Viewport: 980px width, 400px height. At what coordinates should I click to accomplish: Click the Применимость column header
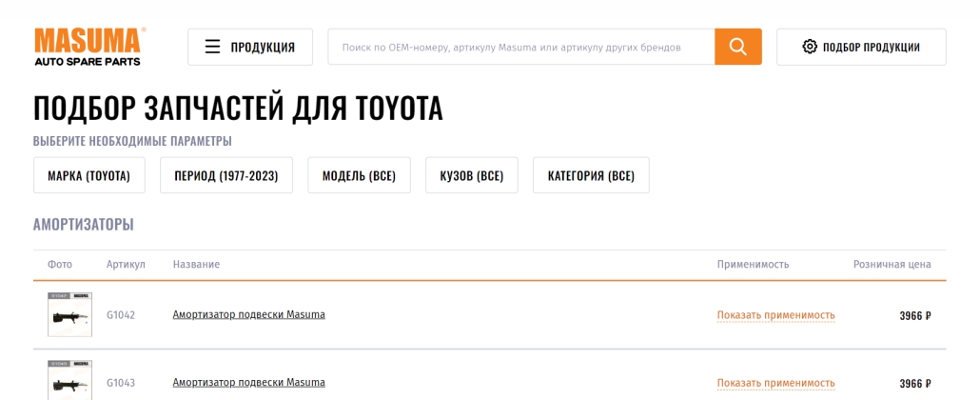[x=753, y=264]
